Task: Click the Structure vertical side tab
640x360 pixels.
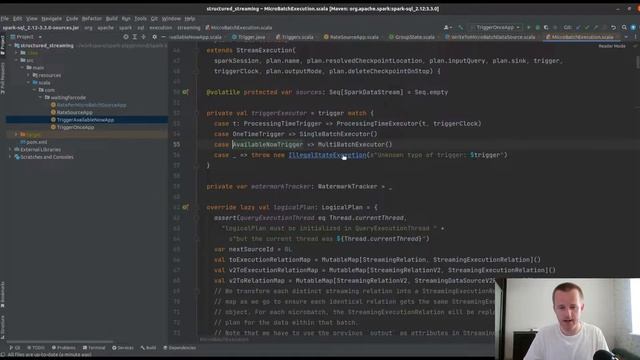Action: point(2,328)
